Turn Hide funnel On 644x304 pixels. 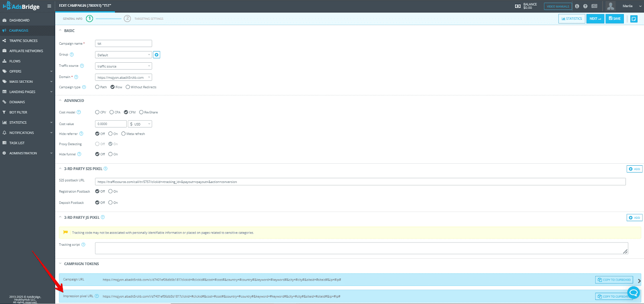[110, 154]
